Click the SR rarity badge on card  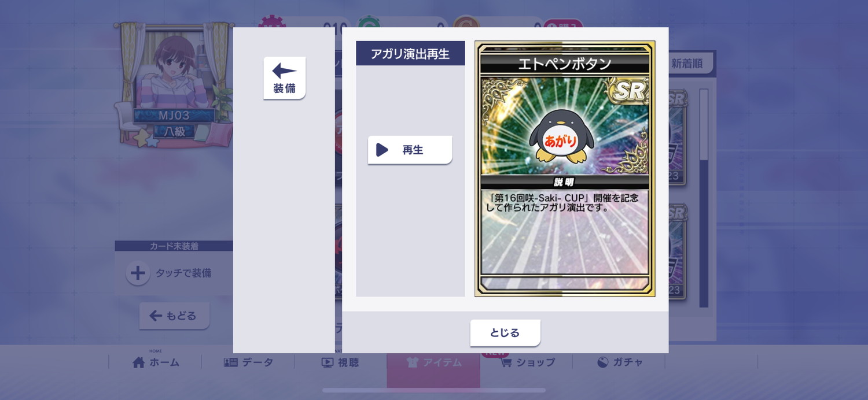tap(629, 91)
